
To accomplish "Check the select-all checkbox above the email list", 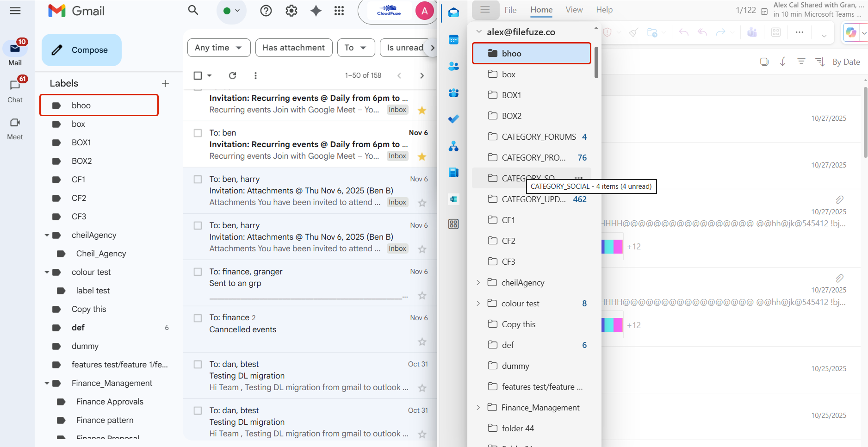I will [198, 75].
